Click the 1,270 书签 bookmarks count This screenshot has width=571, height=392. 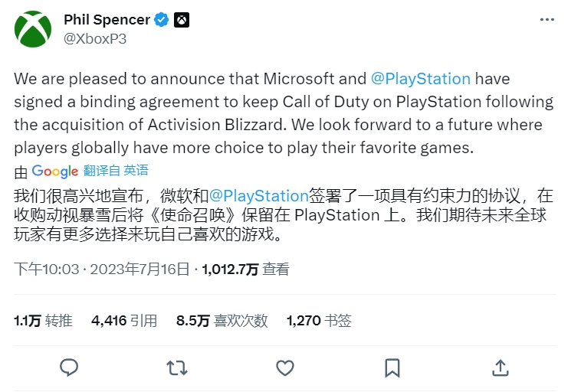point(319,320)
